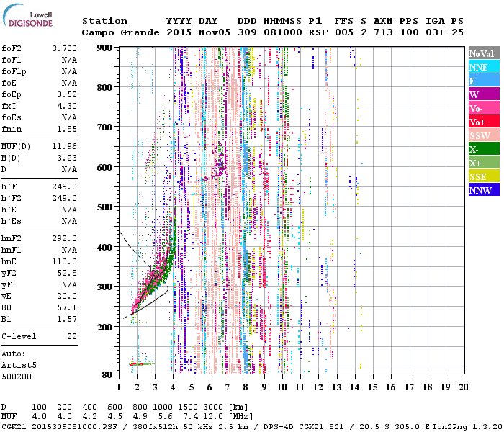504x432 pixels.
Task: Click the year 2015 in header
Action: (x=179, y=32)
